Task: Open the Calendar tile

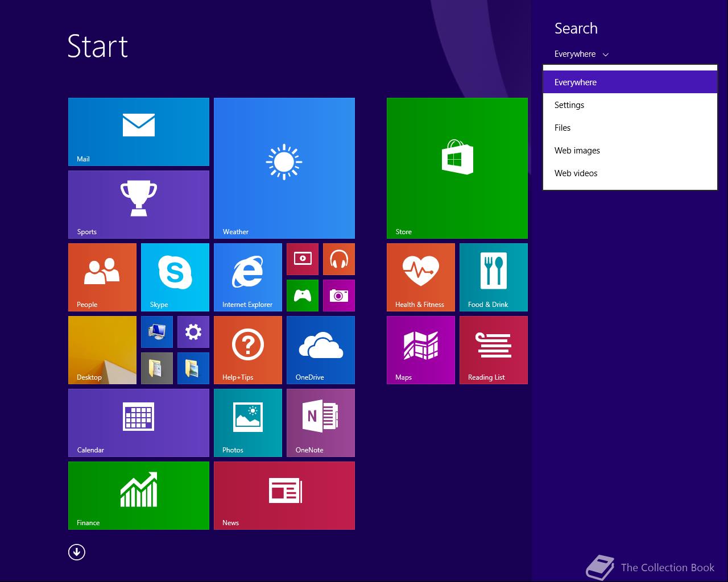Action: (x=139, y=423)
